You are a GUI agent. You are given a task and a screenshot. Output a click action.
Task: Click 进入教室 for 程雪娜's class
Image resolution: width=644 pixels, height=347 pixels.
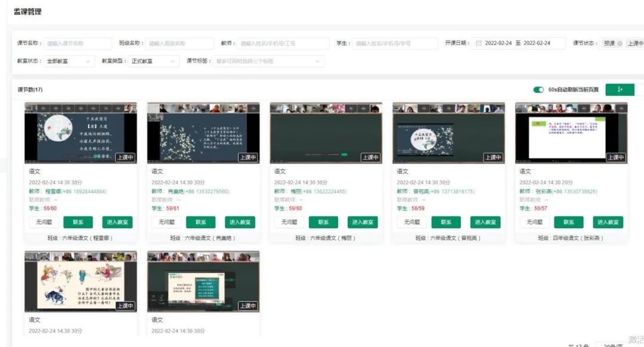[x=117, y=222]
